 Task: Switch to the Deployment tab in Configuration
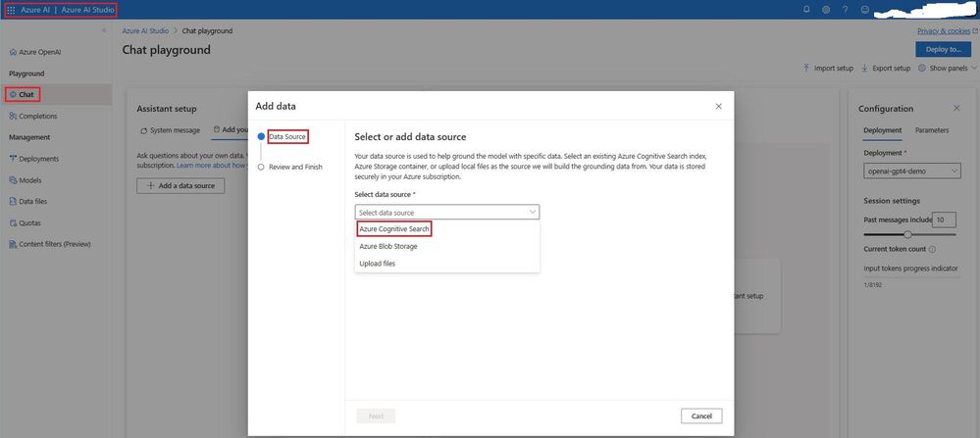883,130
